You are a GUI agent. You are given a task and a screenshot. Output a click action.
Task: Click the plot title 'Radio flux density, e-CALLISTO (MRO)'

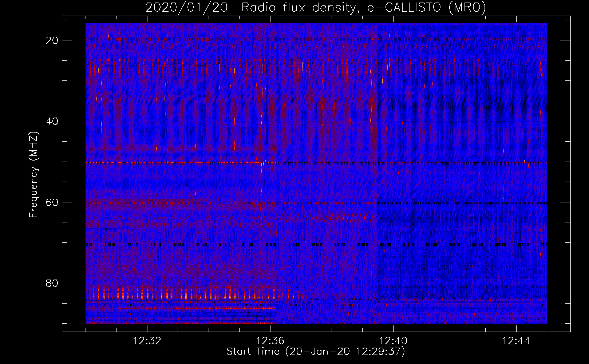click(x=364, y=7)
